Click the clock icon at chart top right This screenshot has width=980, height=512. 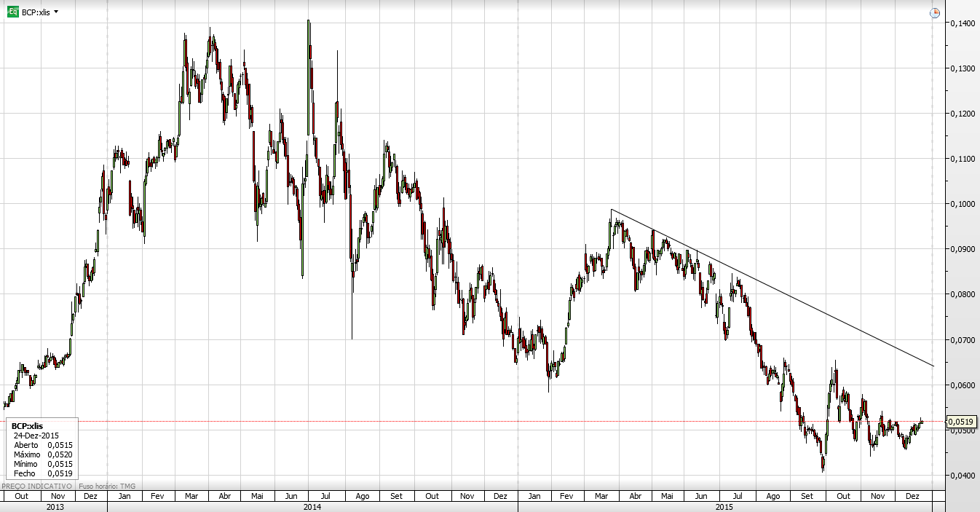(936, 13)
